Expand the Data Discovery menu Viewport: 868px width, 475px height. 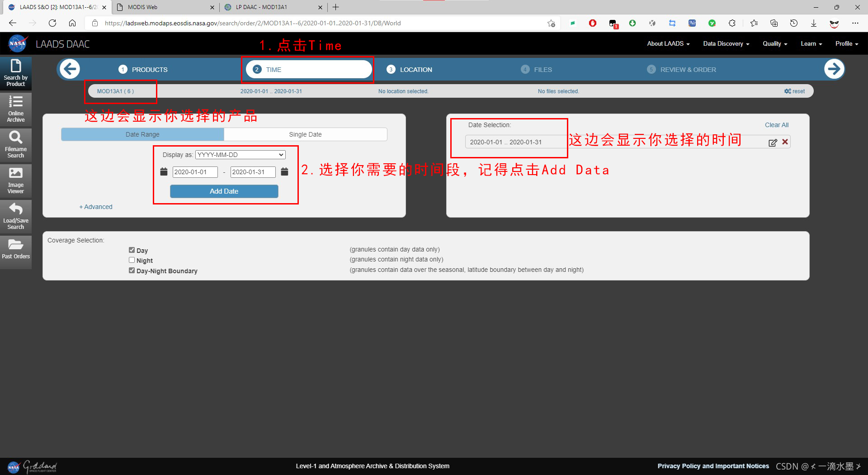point(726,44)
